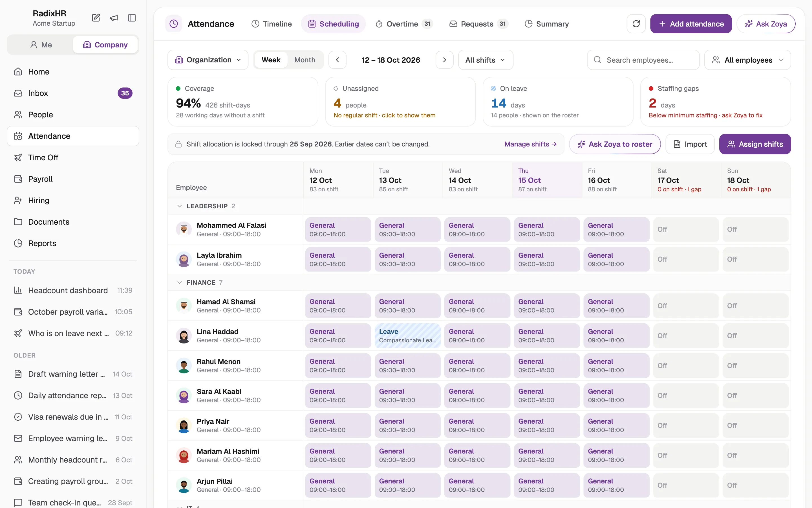The image size is (812, 508).
Task: Click Ask Zoya to roster
Action: (615, 144)
